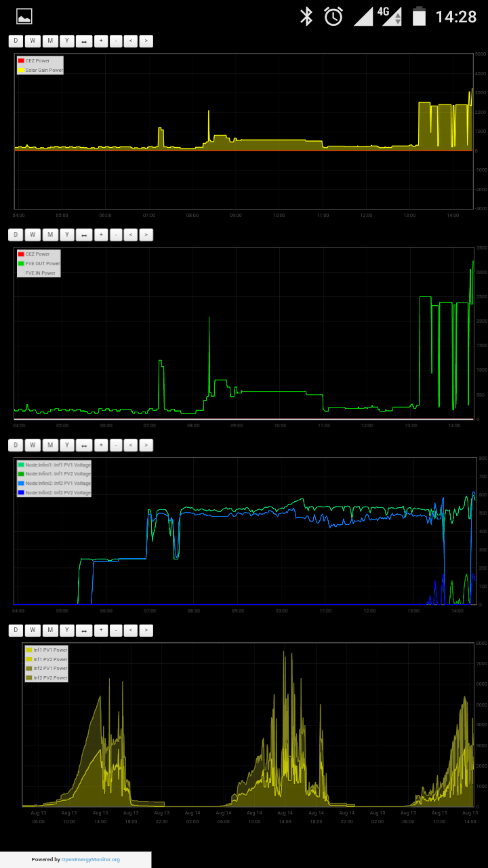Select the W (week) view on the PV Power graph
The width and height of the screenshot is (488, 868).
(33, 631)
